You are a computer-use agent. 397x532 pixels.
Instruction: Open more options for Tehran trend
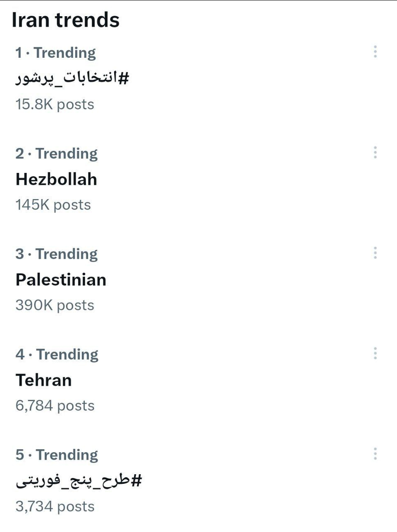pos(375,353)
